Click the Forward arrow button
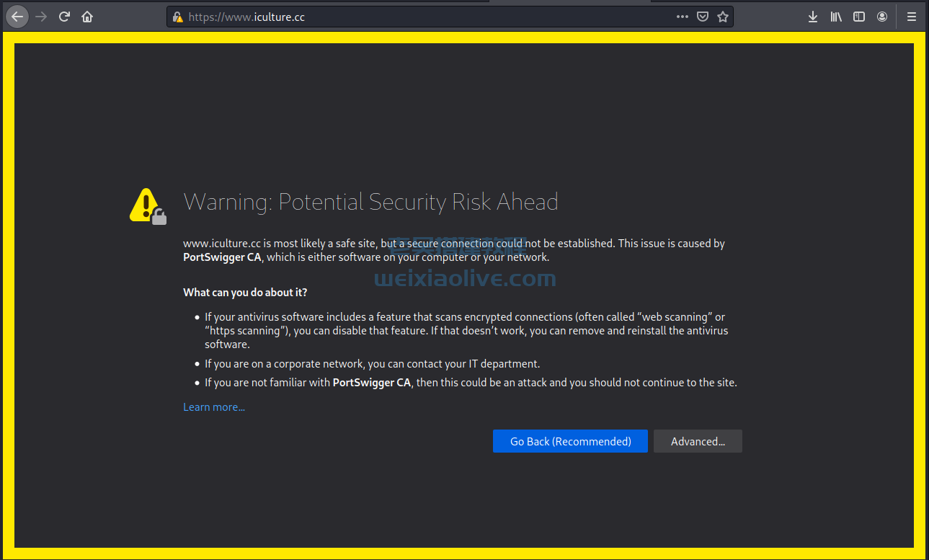This screenshot has width=929, height=560. click(41, 17)
